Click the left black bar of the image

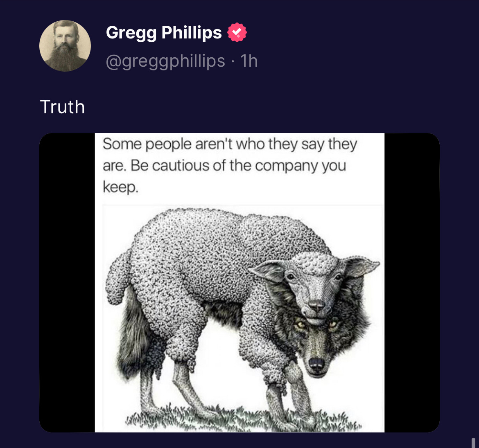tap(67, 282)
